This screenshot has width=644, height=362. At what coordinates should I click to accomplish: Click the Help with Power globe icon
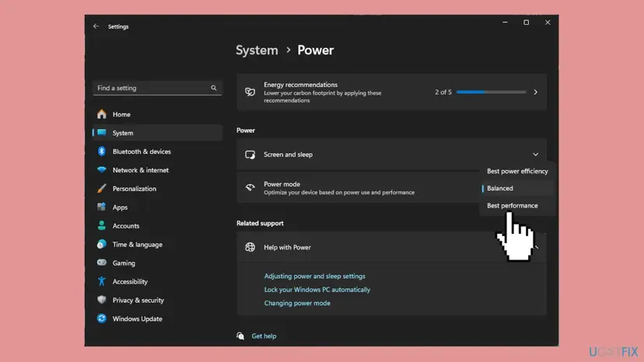pyautogui.click(x=250, y=247)
